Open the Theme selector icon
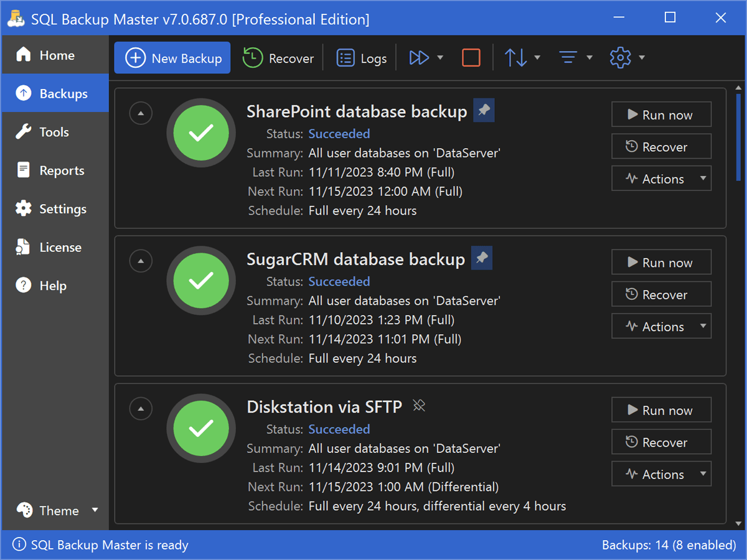Image resolution: width=747 pixels, height=560 pixels. (x=24, y=510)
